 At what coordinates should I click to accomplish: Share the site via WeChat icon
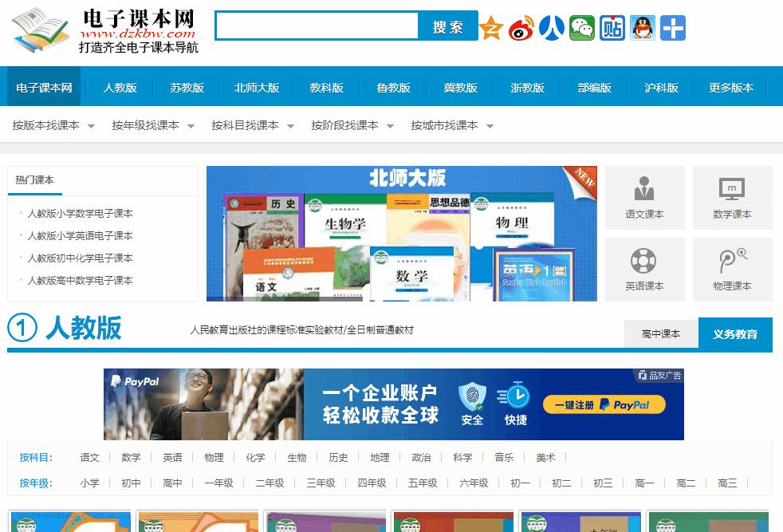point(581,26)
